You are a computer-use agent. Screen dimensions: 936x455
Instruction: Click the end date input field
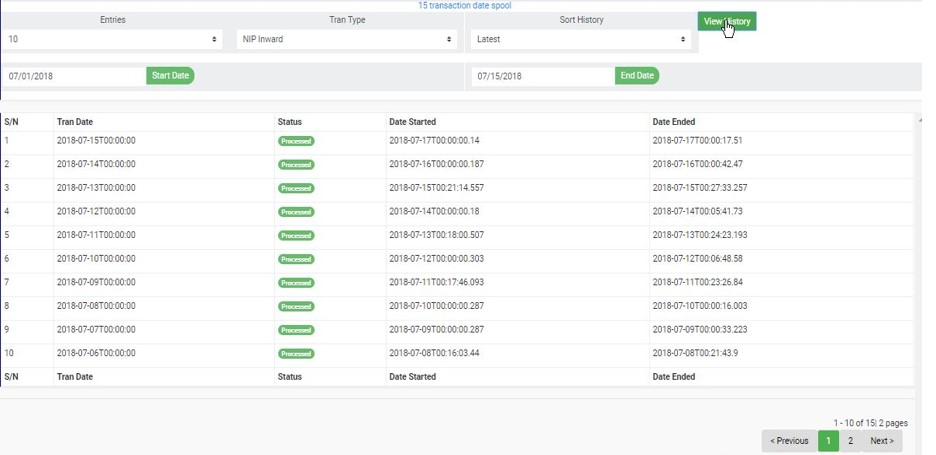click(x=543, y=76)
